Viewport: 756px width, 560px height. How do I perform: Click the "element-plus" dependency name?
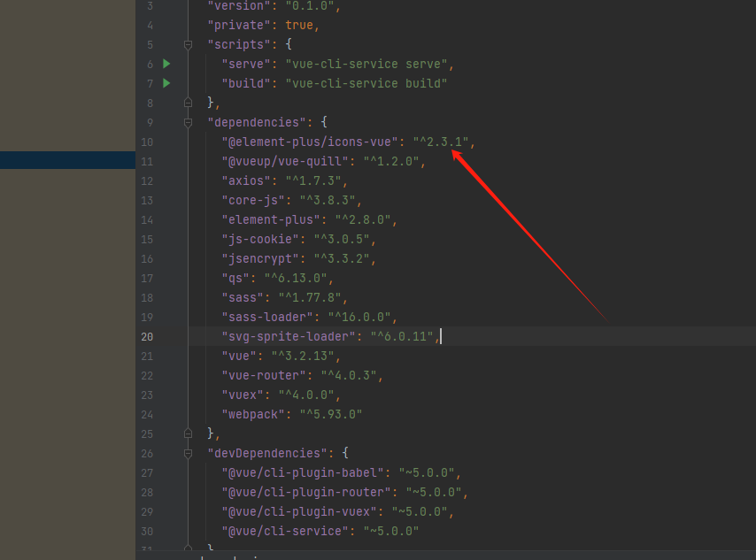click(271, 219)
